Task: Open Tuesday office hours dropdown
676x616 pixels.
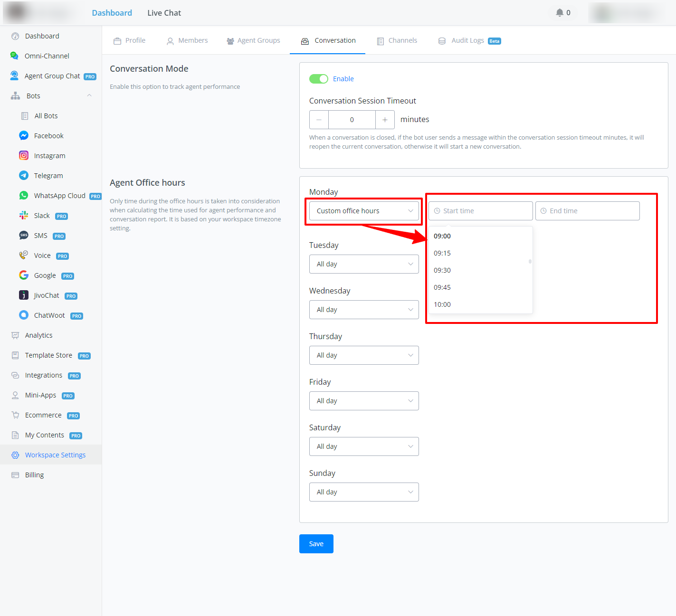Action: (x=364, y=264)
